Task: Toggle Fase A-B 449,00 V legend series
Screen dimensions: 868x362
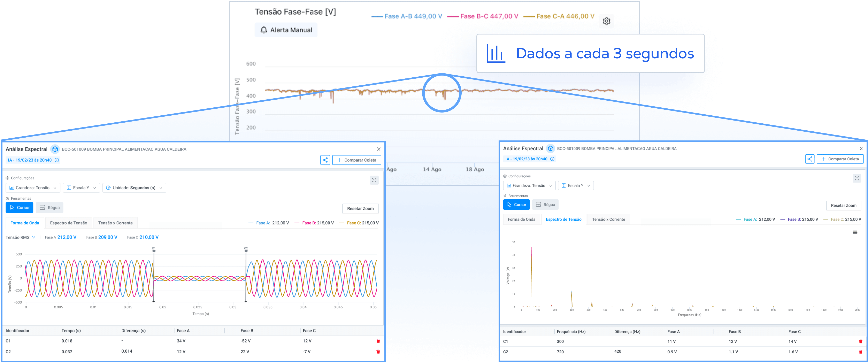Action: point(407,16)
